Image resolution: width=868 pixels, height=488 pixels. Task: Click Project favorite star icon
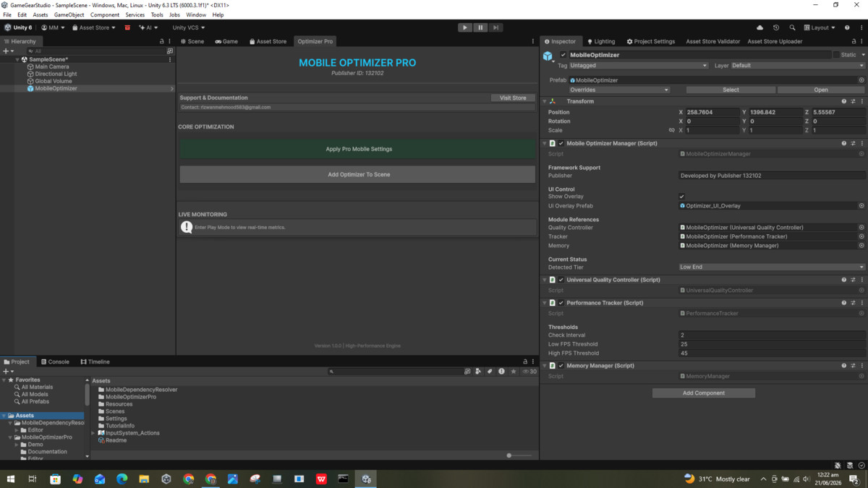coord(514,372)
